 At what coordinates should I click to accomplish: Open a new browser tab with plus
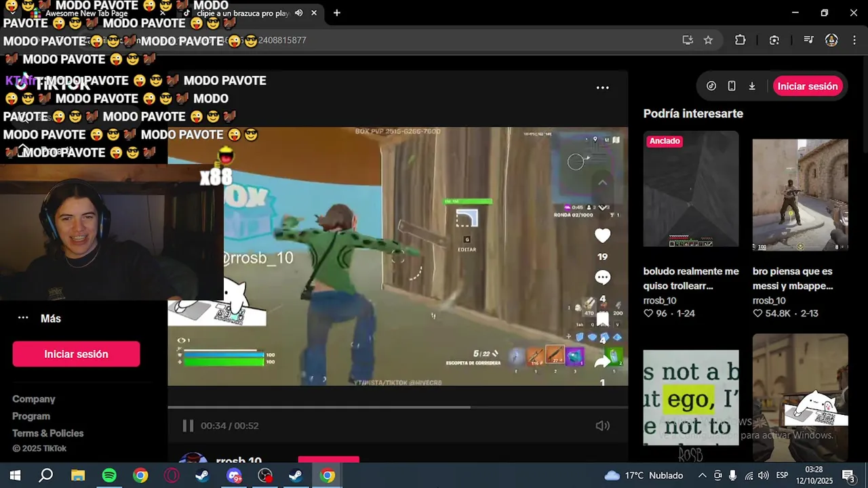[x=336, y=13]
